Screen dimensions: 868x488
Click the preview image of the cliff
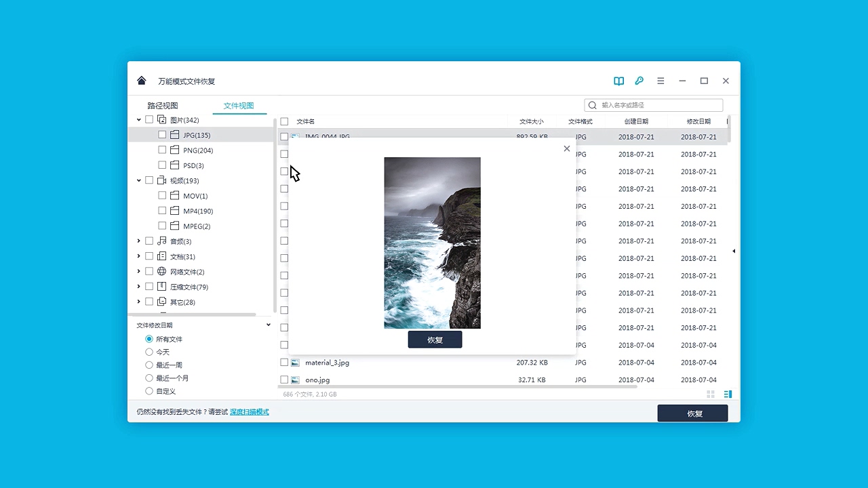[432, 243]
